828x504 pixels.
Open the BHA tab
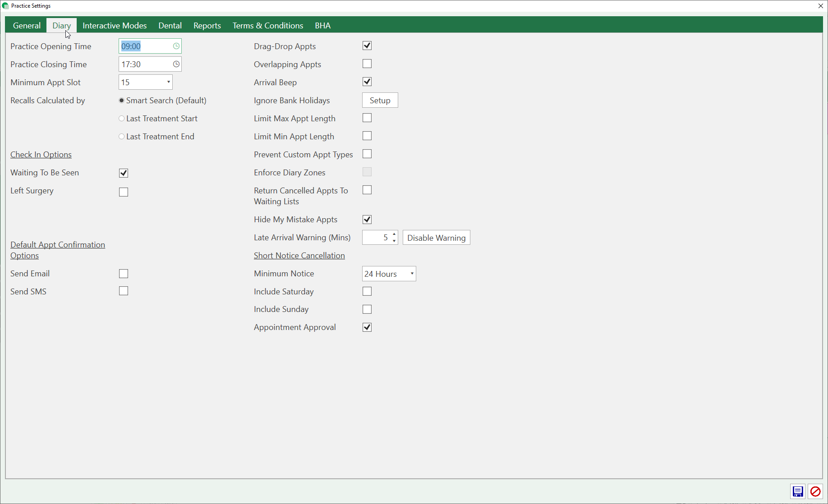[322, 26]
